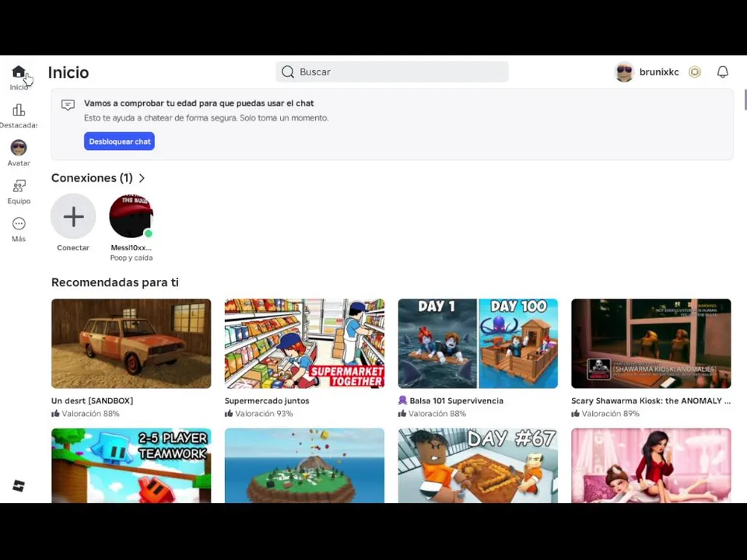Open the Supermarket Together game thumbnail
The height and width of the screenshot is (560, 747).
304,343
